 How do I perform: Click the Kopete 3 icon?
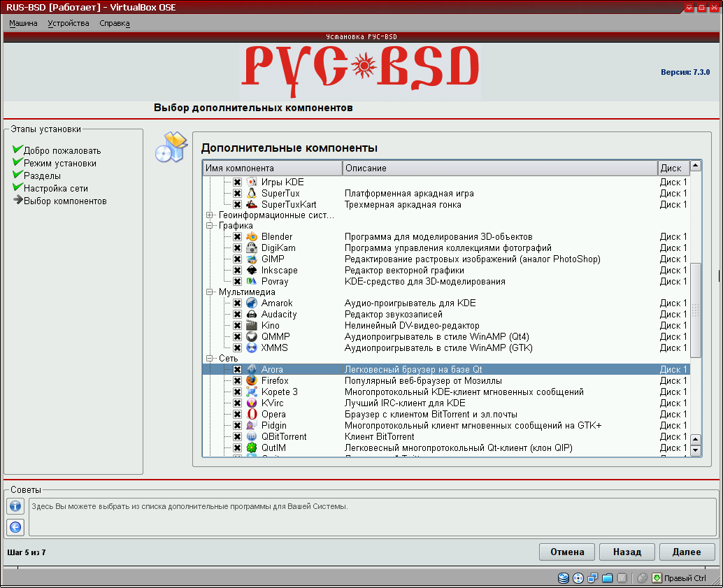click(x=251, y=392)
